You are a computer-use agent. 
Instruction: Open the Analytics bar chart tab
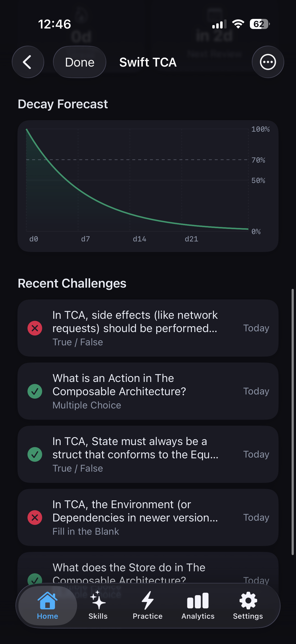198,605
